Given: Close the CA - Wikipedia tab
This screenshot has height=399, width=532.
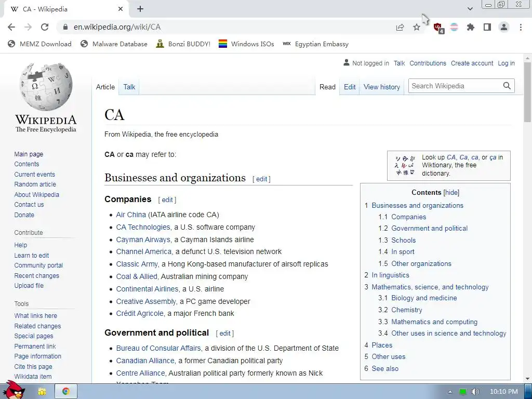Looking at the screenshot, I should point(121,9).
